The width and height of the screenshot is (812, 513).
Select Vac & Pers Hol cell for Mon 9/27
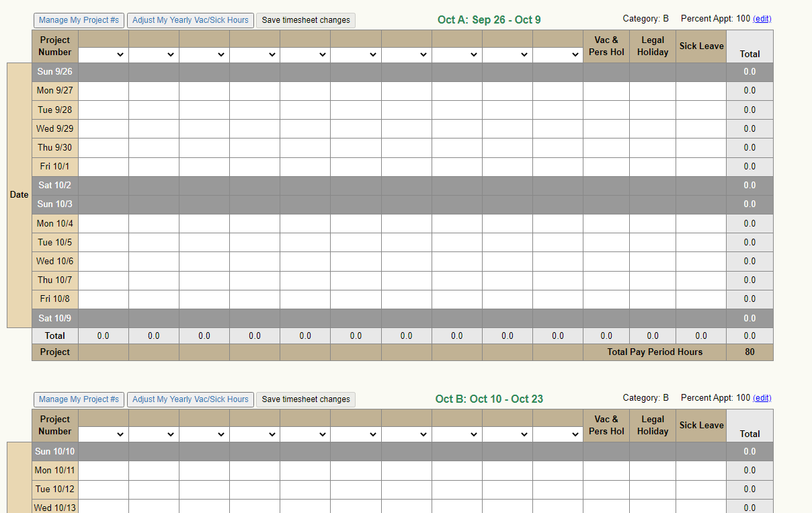[x=606, y=91]
